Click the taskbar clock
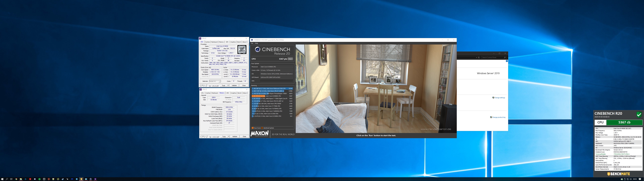Image resolution: width=644 pixels, height=181 pixels. click(x=635, y=179)
